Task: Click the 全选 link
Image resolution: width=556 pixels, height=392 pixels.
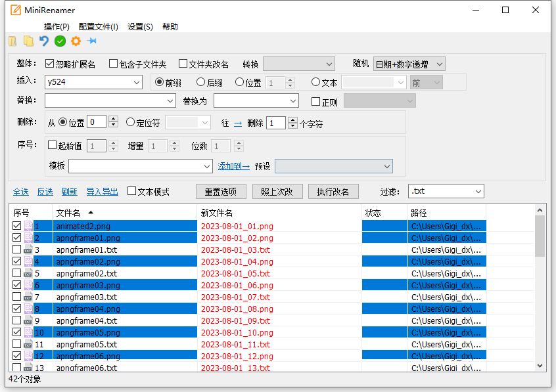Action: pos(21,192)
